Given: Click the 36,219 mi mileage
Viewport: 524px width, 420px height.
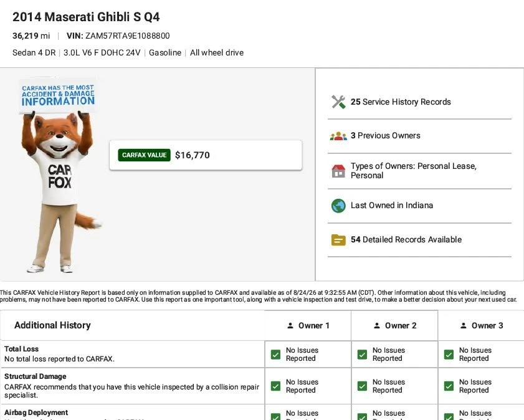Looking at the screenshot, I should (x=31, y=36).
